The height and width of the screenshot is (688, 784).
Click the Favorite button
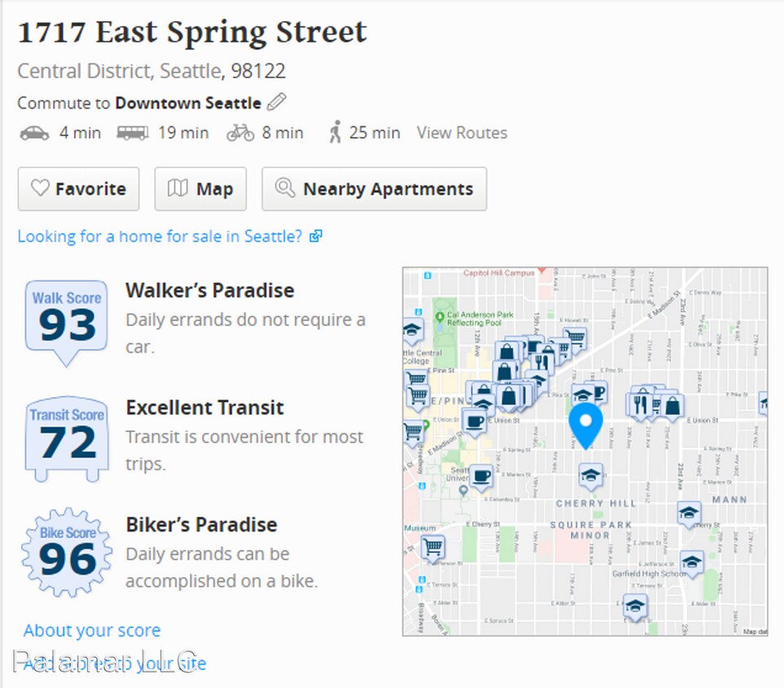pos(78,189)
